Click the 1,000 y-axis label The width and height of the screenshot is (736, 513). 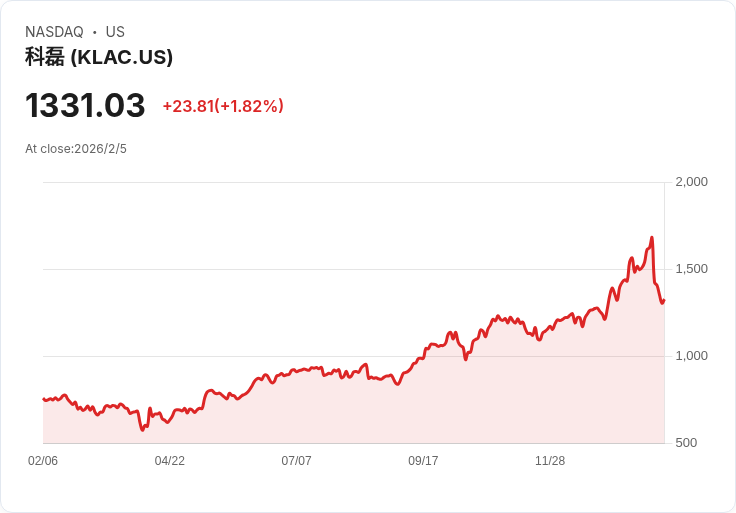click(691, 356)
